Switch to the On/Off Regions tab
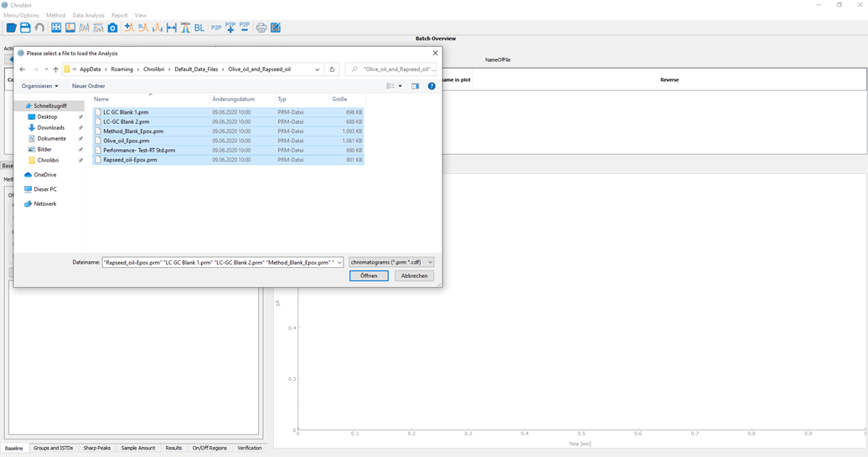This screenshot has height=457, width=868. coord(209,448)
